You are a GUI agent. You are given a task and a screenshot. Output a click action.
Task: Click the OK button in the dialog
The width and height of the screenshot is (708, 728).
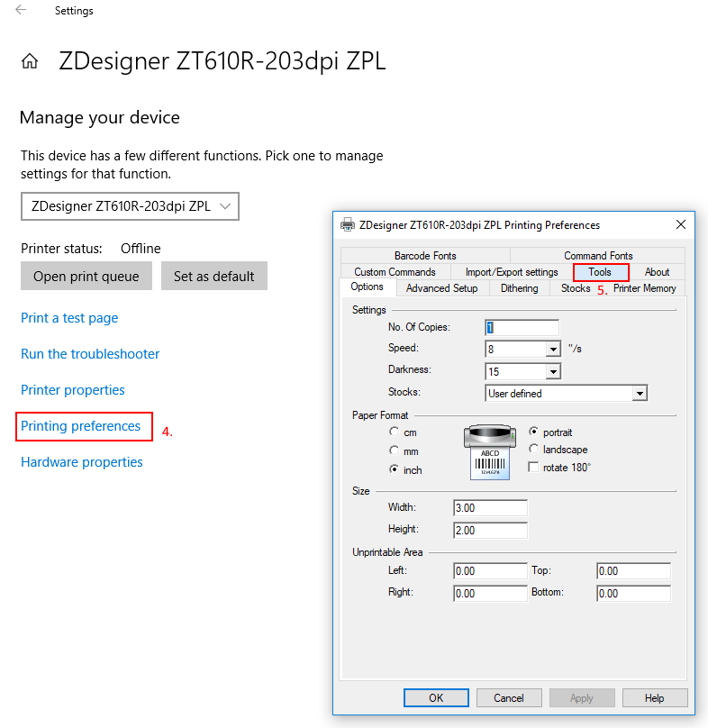[x=436, y=698]
